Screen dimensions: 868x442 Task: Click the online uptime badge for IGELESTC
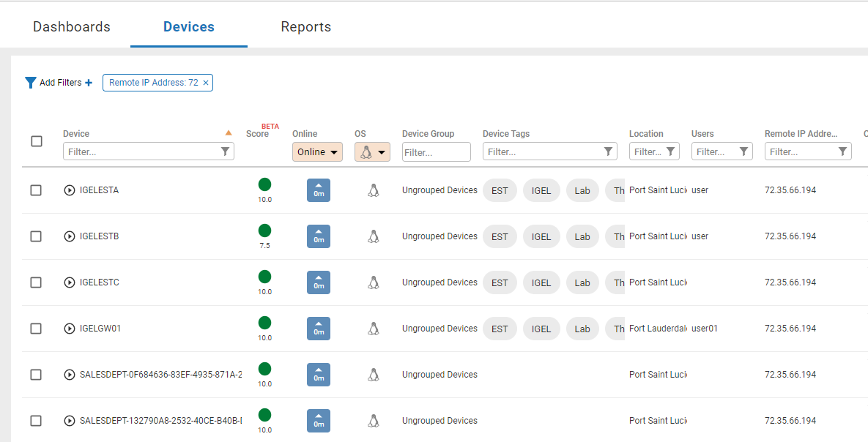tap(319, 282)
